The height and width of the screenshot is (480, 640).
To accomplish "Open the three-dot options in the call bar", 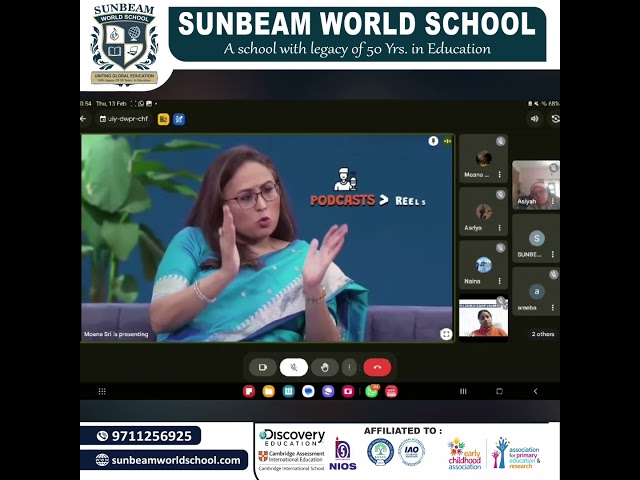I will click(x=349, y=367).
